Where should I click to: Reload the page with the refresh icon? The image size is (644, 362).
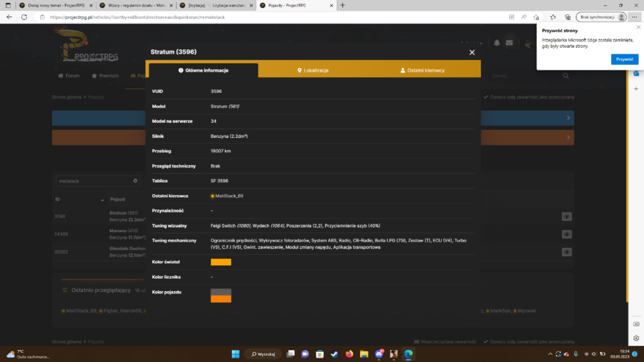(x=24, y=17)
